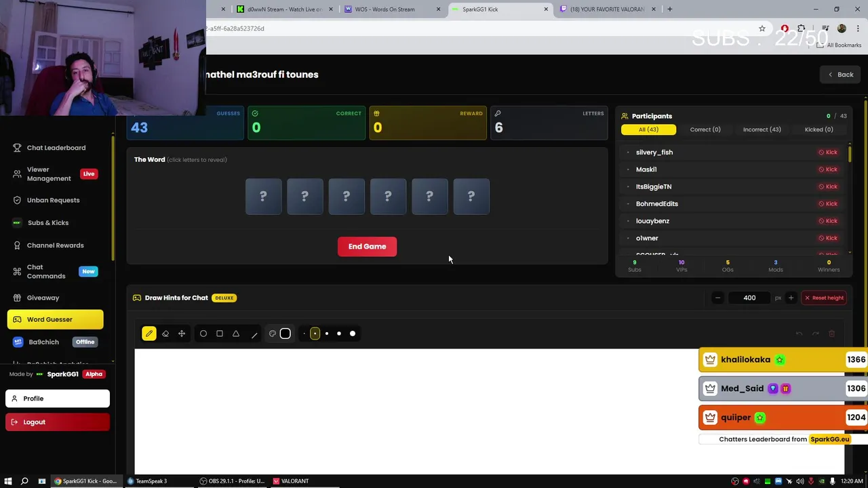The width and height of the screenshot is (868, 488).
Task: Click the End Game button
Action: click(367, 247)
